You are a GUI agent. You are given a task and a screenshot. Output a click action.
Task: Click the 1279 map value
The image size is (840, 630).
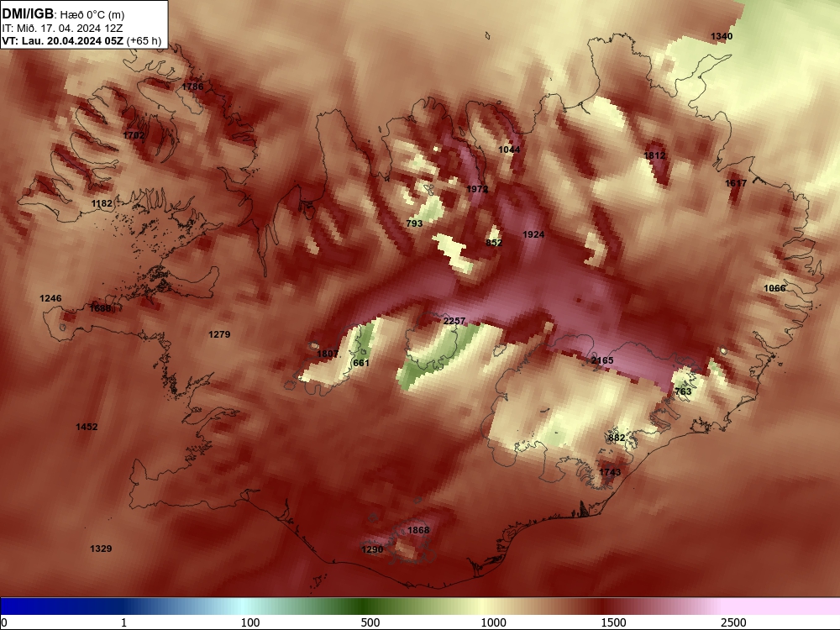pos(219,334)
